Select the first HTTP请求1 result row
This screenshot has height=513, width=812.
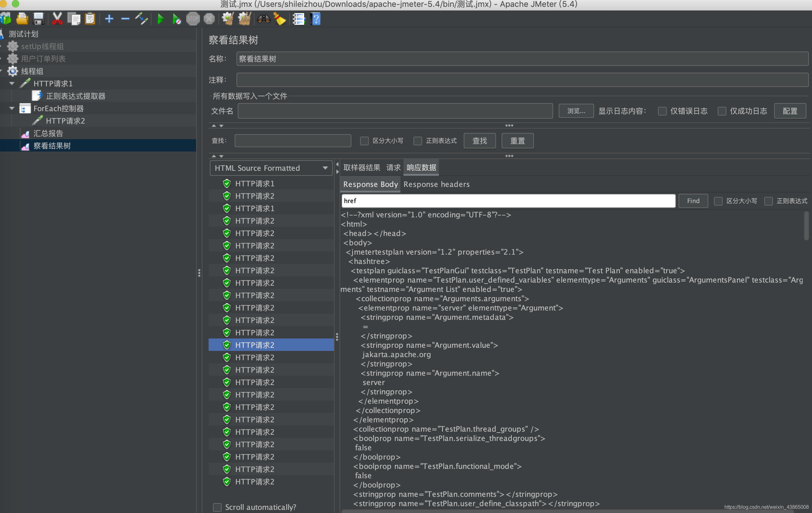pyautogui.click(x=272, y=184)
